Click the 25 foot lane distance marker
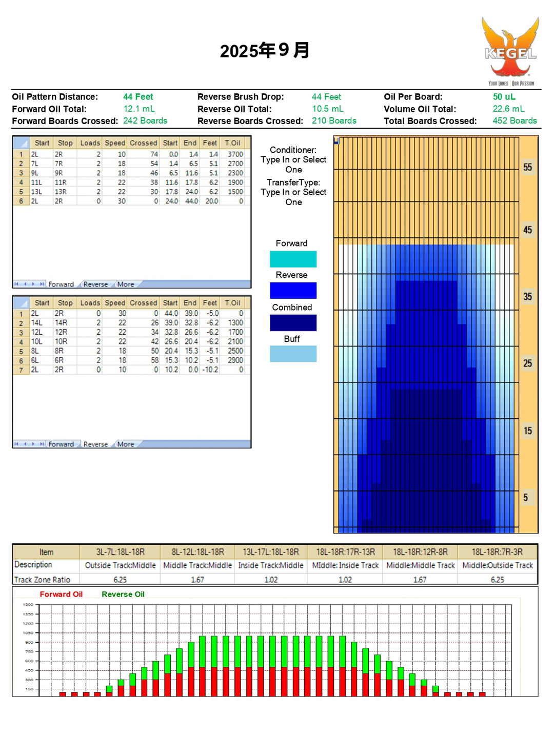 (527, 363)
